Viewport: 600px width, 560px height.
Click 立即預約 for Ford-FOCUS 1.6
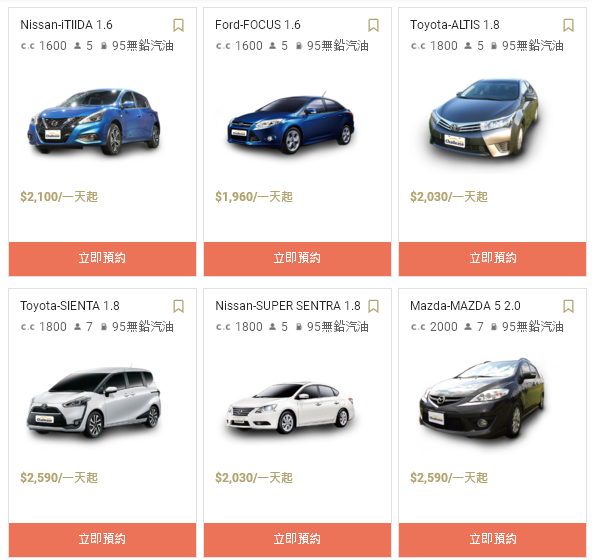point(297,259)
